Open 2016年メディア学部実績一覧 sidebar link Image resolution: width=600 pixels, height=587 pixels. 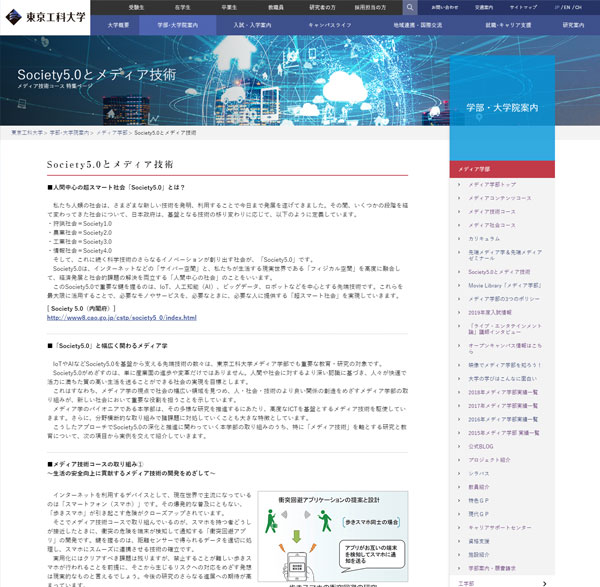tap(503, 419)
